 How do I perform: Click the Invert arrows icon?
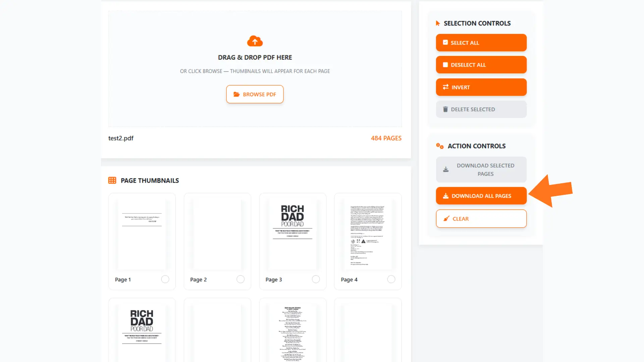(x=445, y=87)
